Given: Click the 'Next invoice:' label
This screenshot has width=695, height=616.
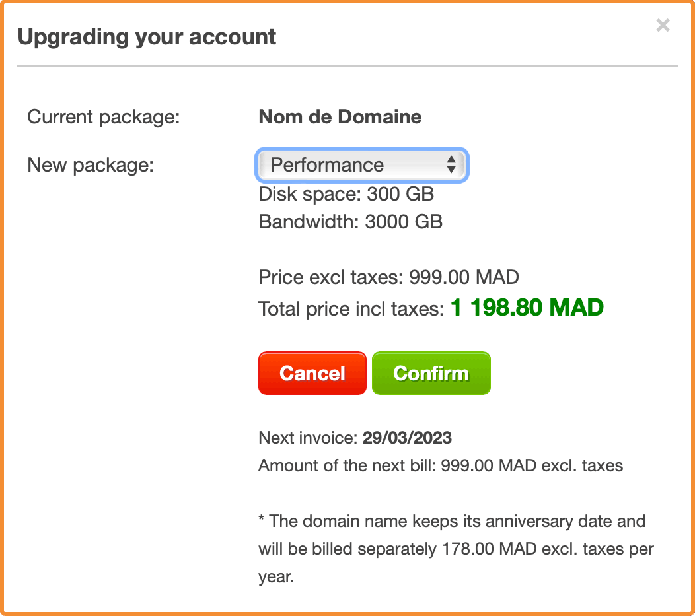Looking at the screenshot, I should click(308, 438).
